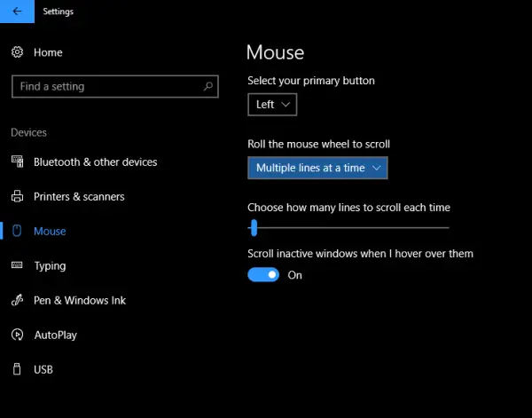Screen dimensions: 532x418
Task: Click the AutoPlay icon
Action: pos(18,335)
